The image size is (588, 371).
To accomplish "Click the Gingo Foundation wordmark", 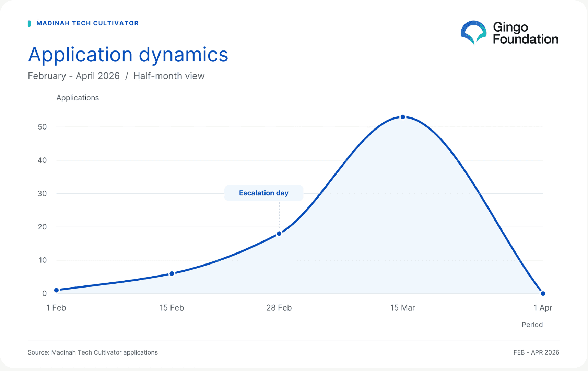I will 526,33.
